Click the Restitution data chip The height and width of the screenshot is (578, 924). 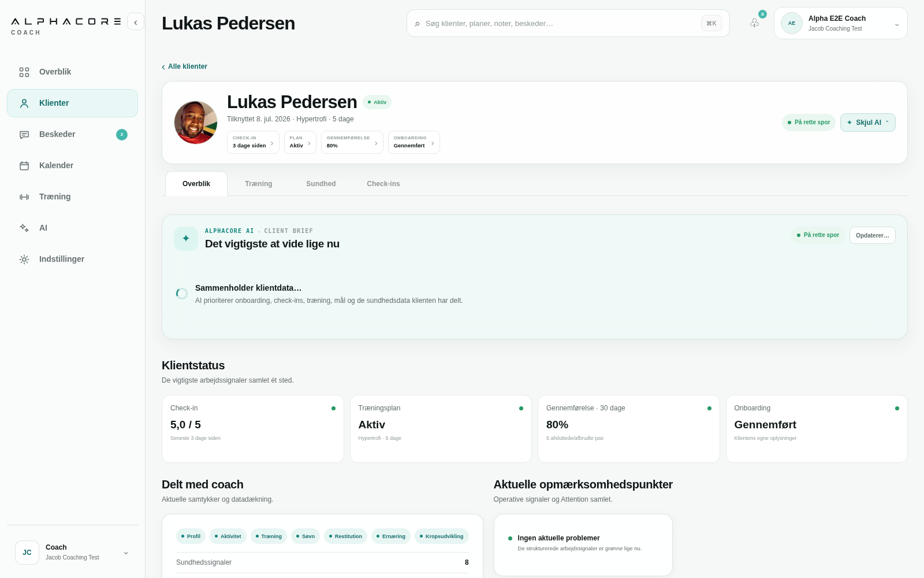coord(345,536)
